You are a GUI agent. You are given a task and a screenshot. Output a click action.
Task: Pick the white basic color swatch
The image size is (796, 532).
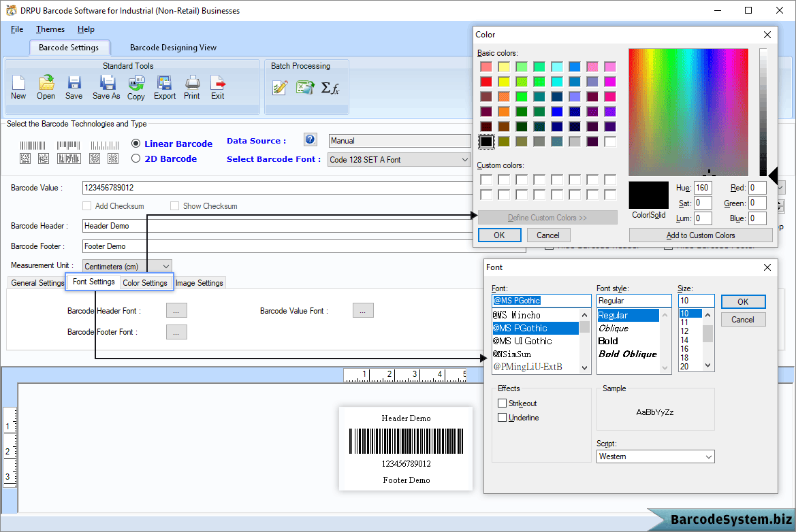610,142
